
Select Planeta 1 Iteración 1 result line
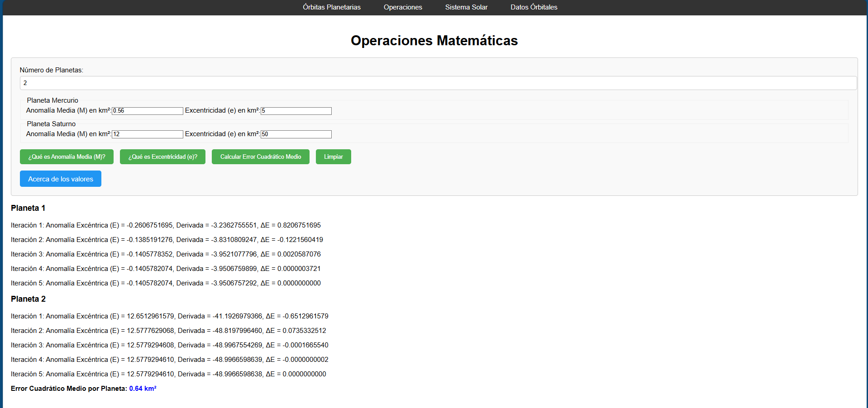coord(166,225)
